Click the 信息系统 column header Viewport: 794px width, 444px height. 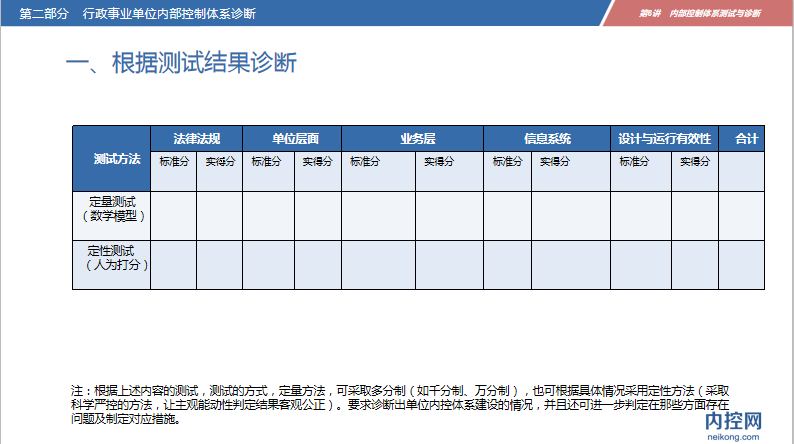tap(547, 138)
